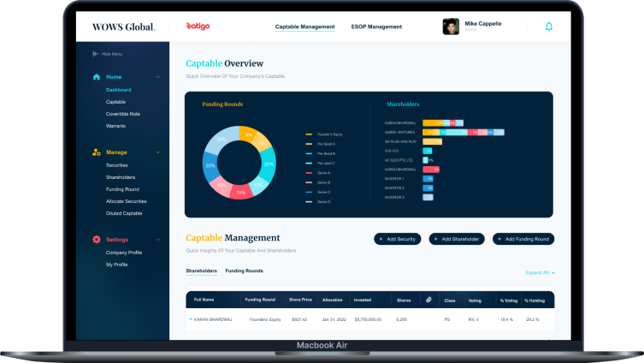Image resolution: width=644 pixels, height=363 pixels.
Task: Switch to Shareholders table tab
Action: pos(201,271)
